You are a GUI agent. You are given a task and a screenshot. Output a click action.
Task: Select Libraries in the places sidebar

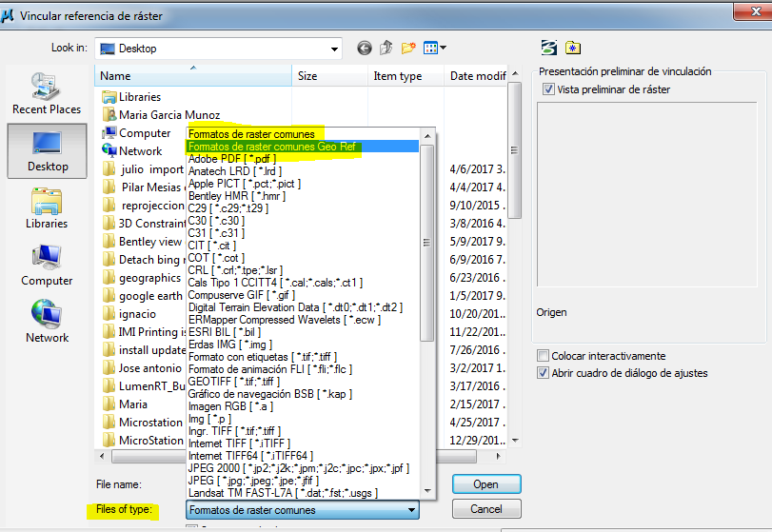(47, 207)
